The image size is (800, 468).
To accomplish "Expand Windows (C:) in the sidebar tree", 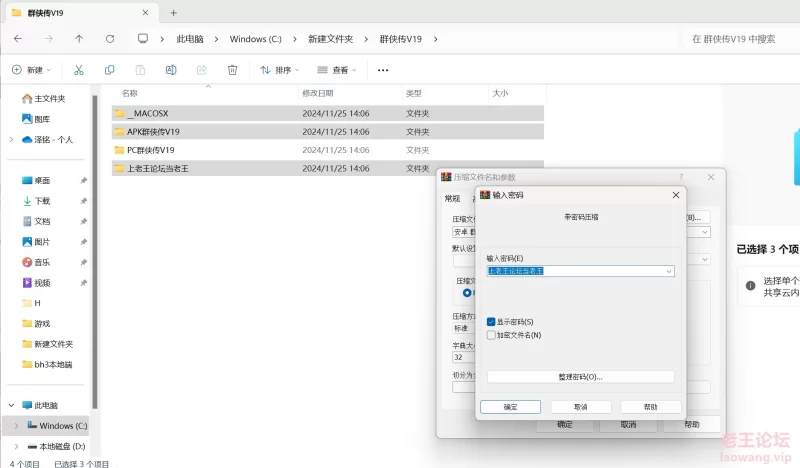I will point(16,426).
